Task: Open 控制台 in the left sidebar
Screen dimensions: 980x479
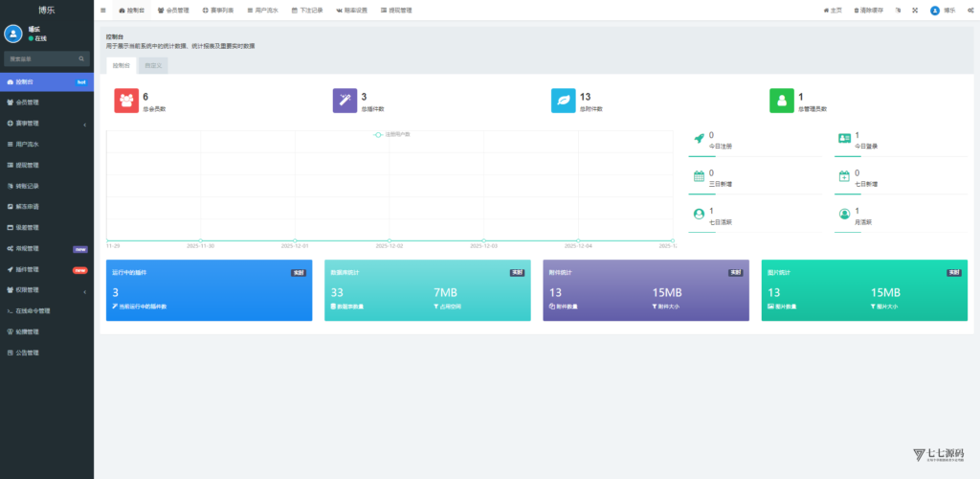Action: [x=47, y=82]
